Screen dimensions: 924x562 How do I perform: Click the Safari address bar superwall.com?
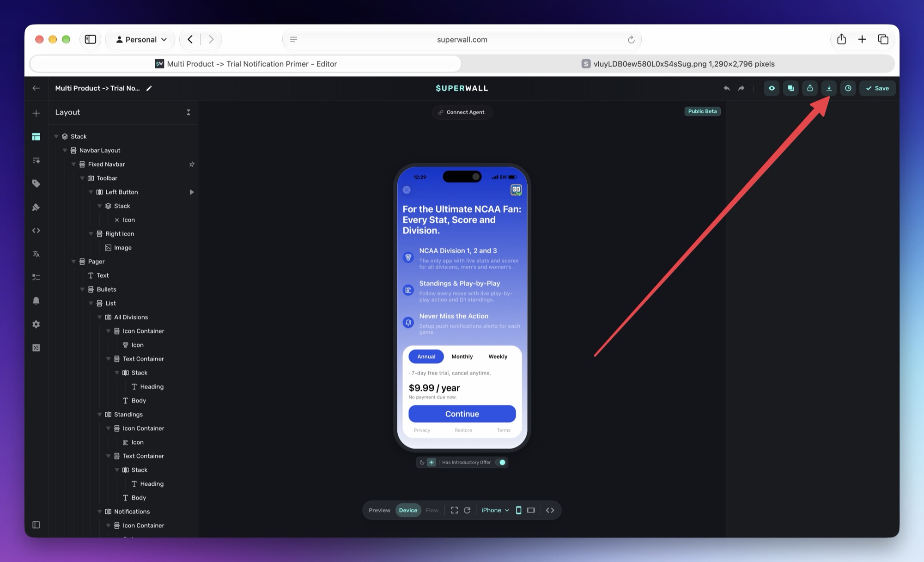click(x=462, y=39)
